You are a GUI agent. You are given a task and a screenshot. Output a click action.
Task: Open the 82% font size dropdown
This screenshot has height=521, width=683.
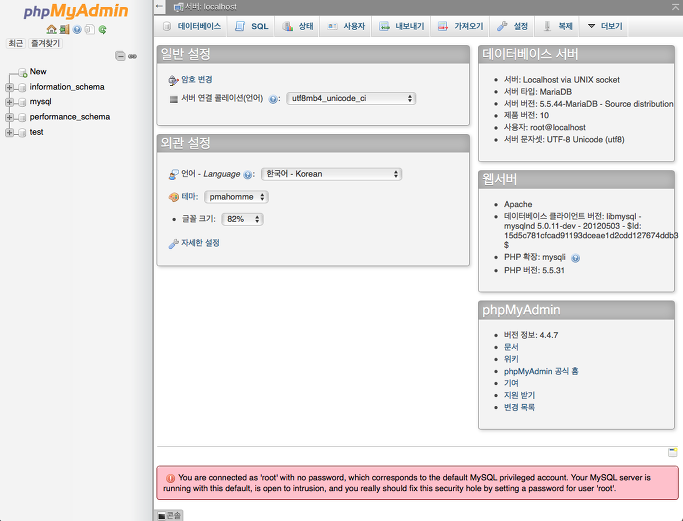242,219
